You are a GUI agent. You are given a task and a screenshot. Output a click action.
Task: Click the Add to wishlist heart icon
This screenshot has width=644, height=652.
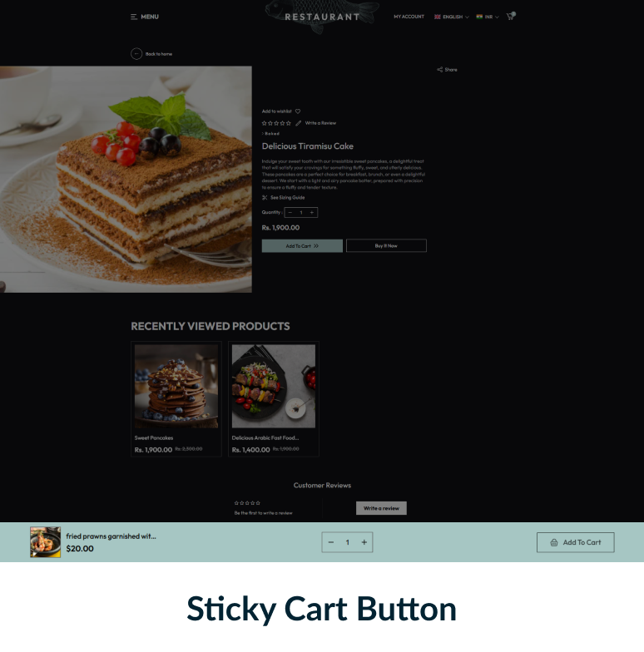(298, 111)
